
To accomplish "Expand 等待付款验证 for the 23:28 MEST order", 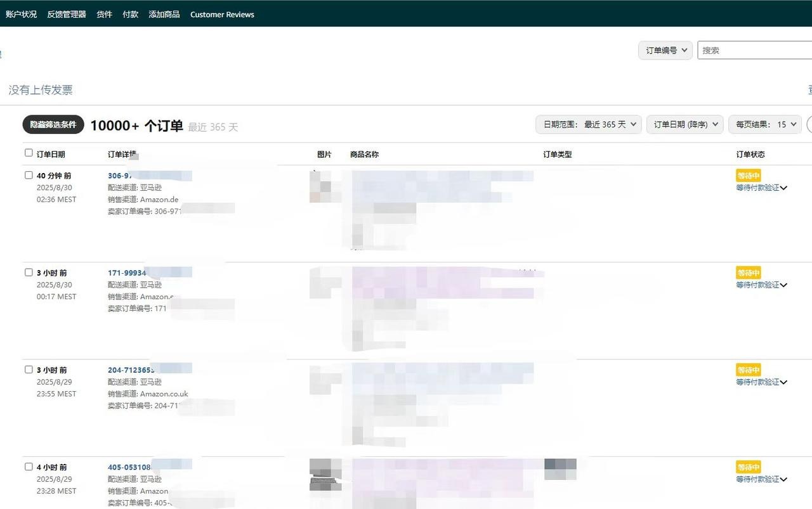I will 761,479.
